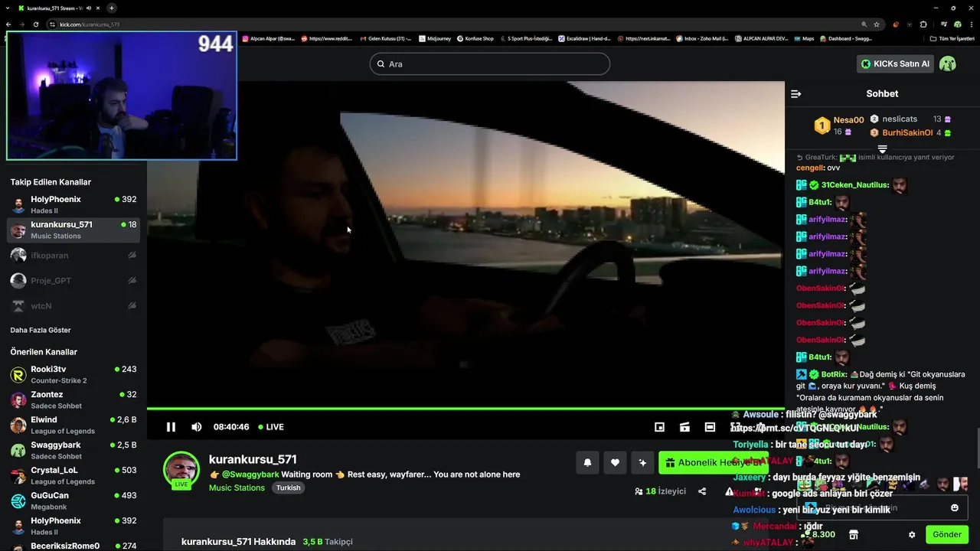Go back with browser back arrow

click(x=9, y=24)
